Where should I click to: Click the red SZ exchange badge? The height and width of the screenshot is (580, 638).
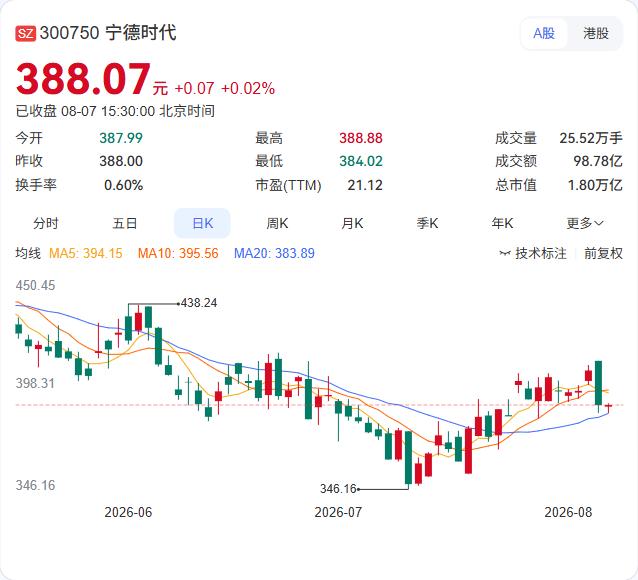click(x=26, y=33)
